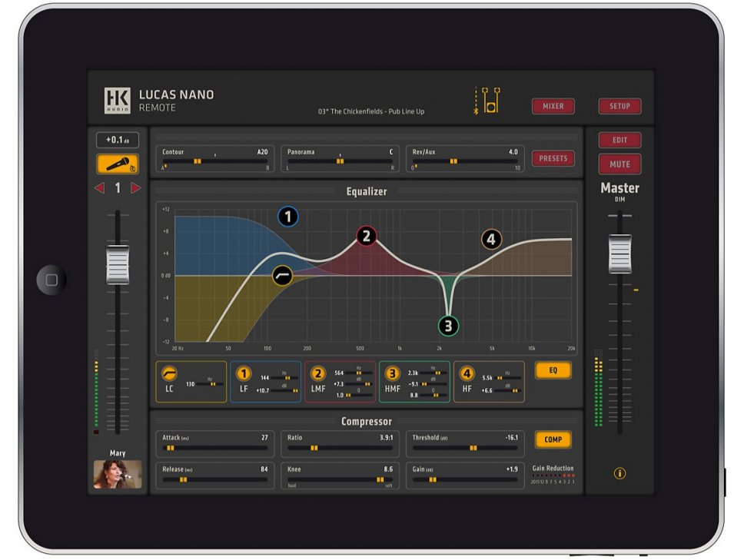This screenshot has height=560, width=744.
Task: Open the SETUP page
Action: coord(619,106)
